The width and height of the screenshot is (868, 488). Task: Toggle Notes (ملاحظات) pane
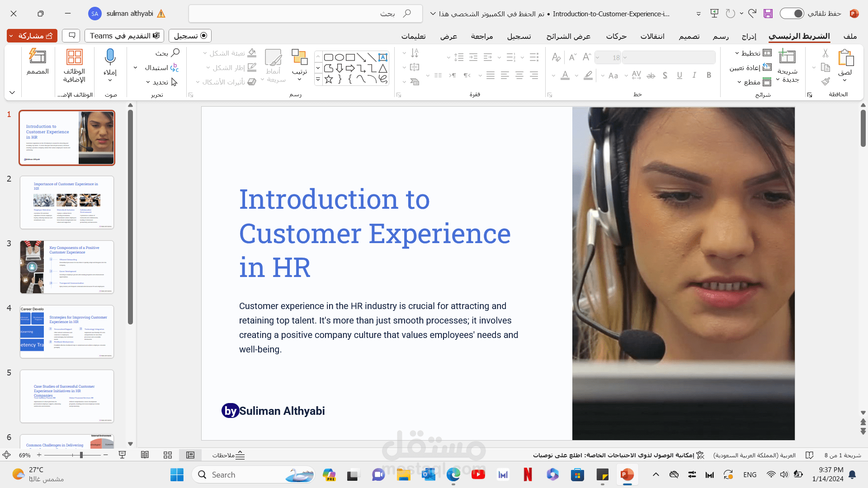[x=228, y=455]
